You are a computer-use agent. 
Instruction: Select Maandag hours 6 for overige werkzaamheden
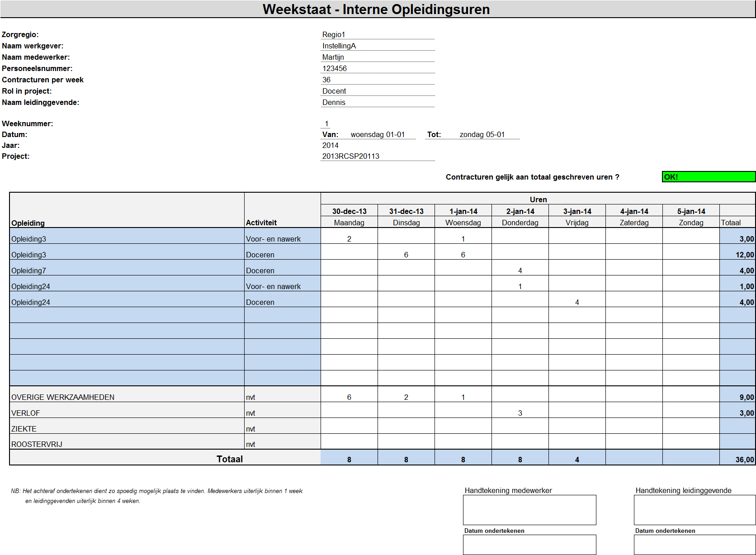(x=349, y=394)
